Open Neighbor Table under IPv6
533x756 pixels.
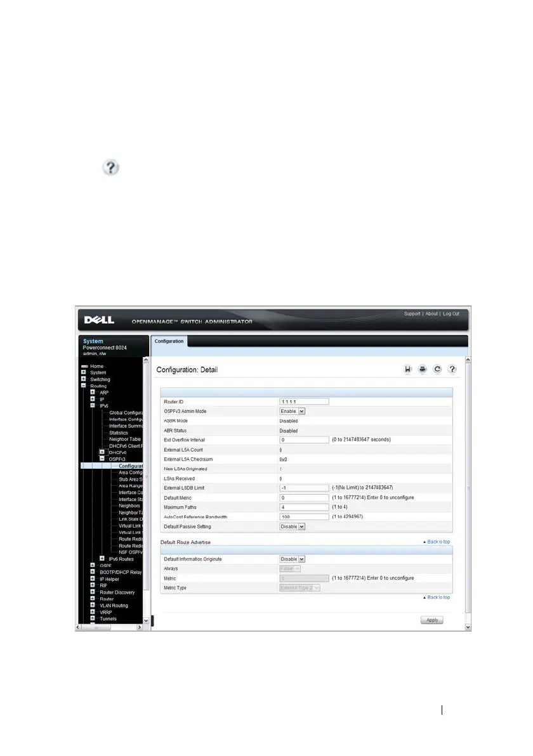coord(125,440)
